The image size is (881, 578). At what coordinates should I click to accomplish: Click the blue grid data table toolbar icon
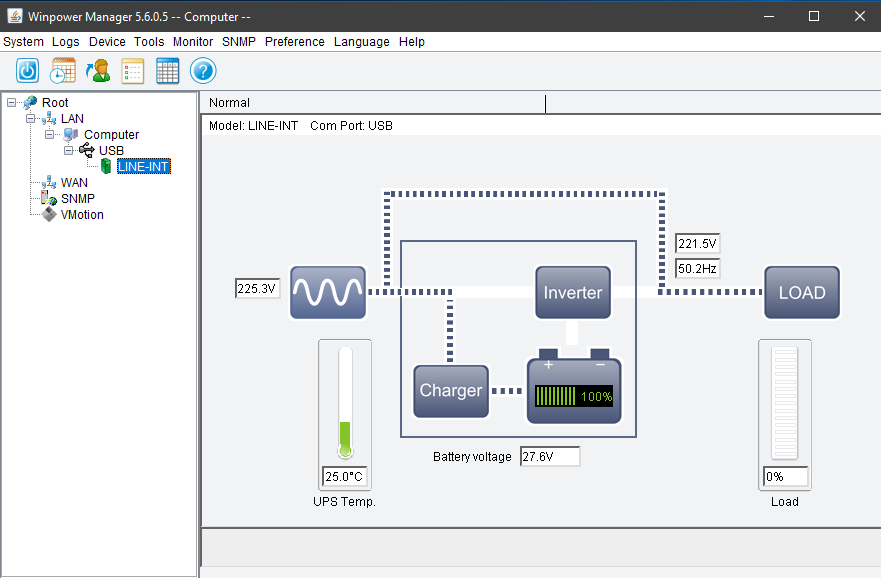point(168,71)
